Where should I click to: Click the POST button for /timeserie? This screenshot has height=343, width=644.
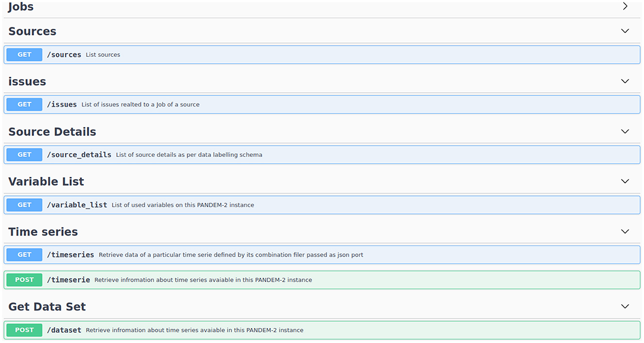point(24,280)
